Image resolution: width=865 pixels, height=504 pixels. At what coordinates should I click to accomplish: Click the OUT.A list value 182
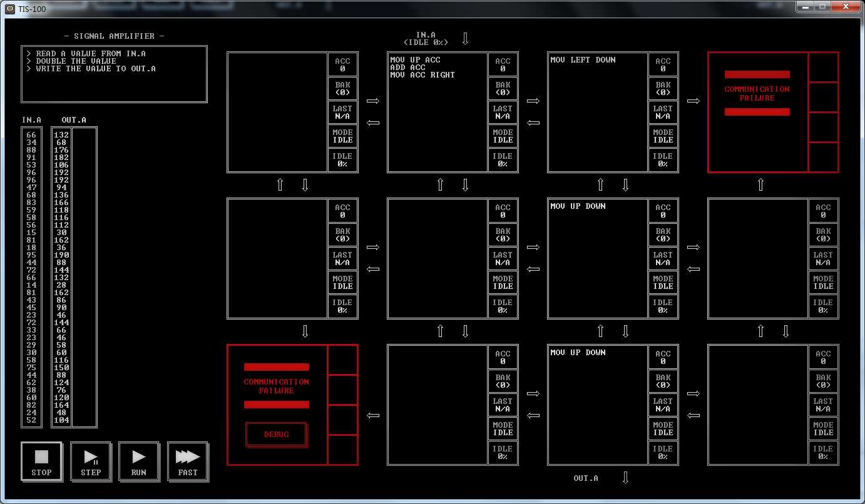click(61, 158)
